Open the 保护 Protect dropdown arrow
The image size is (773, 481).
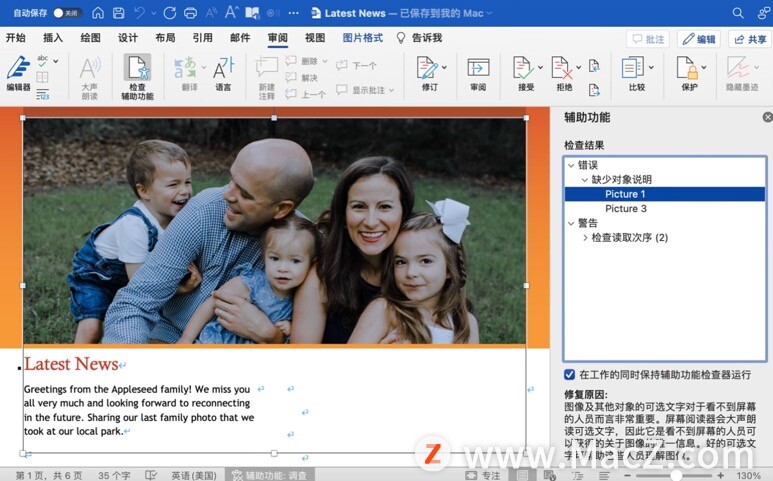coord(704,67)
